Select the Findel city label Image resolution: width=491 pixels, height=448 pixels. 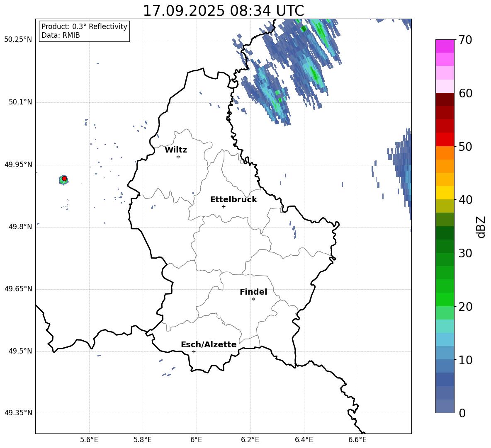coord(253,292)
